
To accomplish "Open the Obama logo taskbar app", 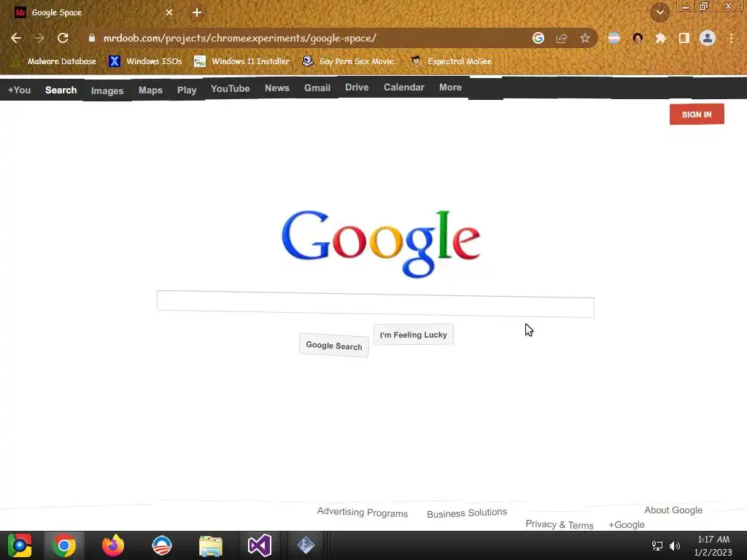I will click(x=162, y=545).
